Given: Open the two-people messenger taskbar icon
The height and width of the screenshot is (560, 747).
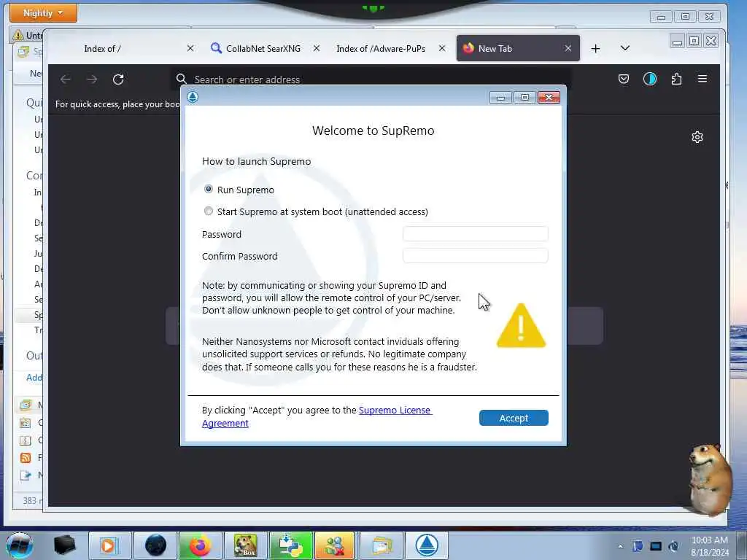Looking at the screenshot, I should (x=336, y=545).
